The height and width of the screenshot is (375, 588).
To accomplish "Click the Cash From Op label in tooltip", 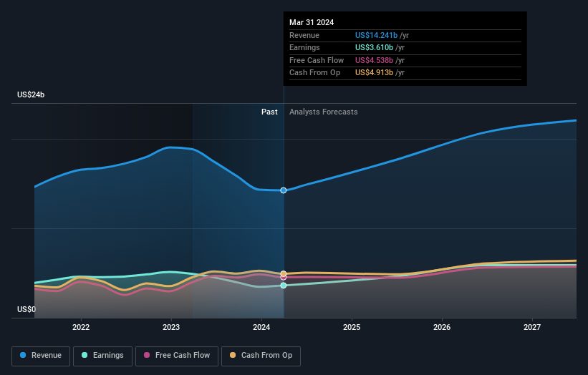I will [314, 73].
